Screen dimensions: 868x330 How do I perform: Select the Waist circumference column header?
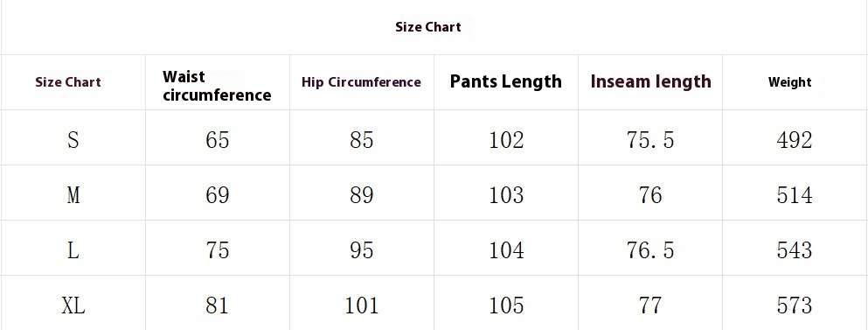coord(217,86)
